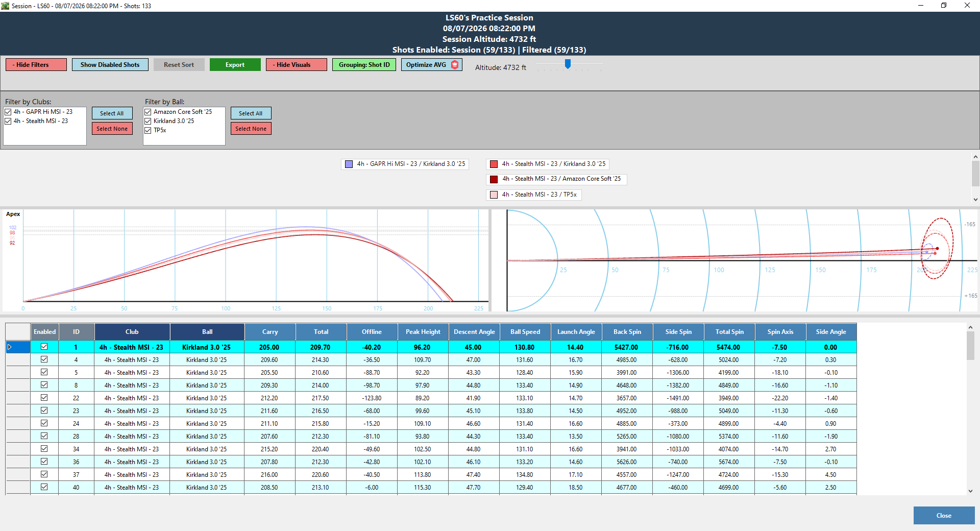
Task: Select back spin cell 5626.00
Action: [x=627, y=462]
